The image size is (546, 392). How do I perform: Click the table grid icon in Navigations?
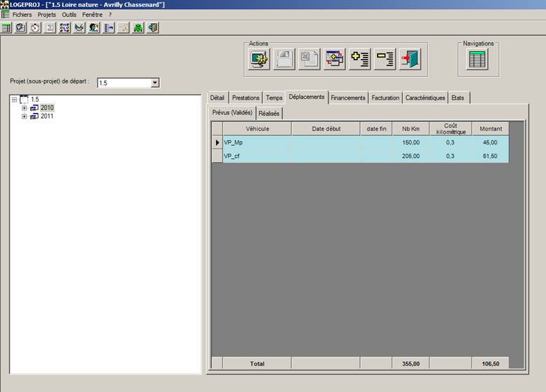tap(477, 60)
